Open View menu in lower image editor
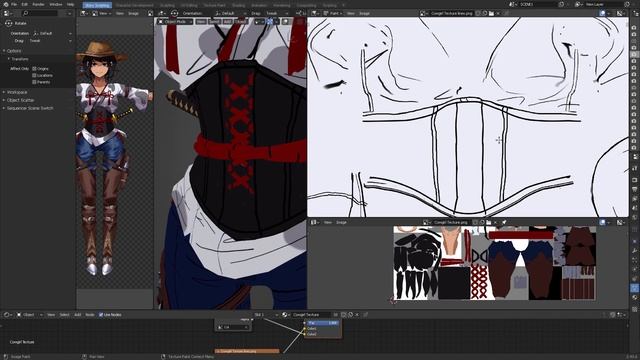This screenshot has width=640, height=360. pos(328,222)
